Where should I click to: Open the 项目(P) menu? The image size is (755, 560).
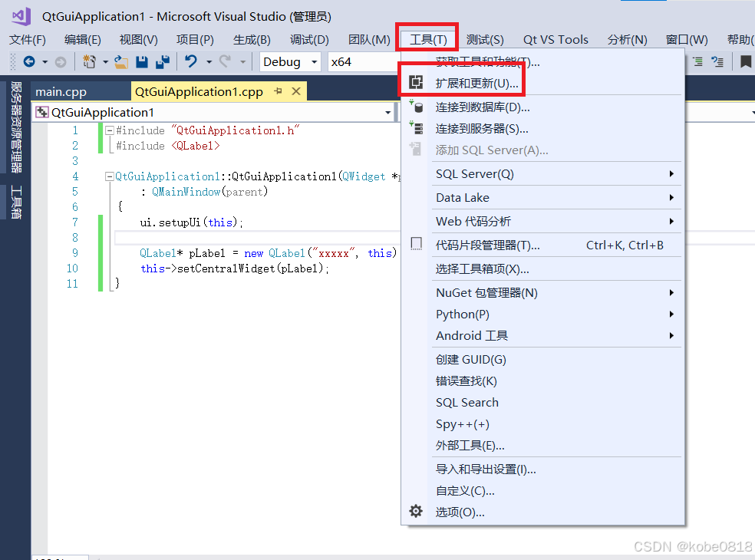tap(195, 39)
